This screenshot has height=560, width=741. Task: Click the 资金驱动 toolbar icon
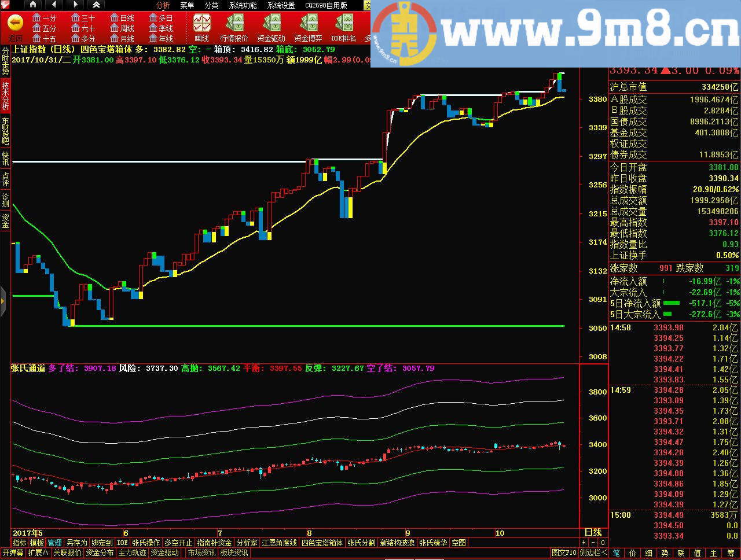(271, 27)
